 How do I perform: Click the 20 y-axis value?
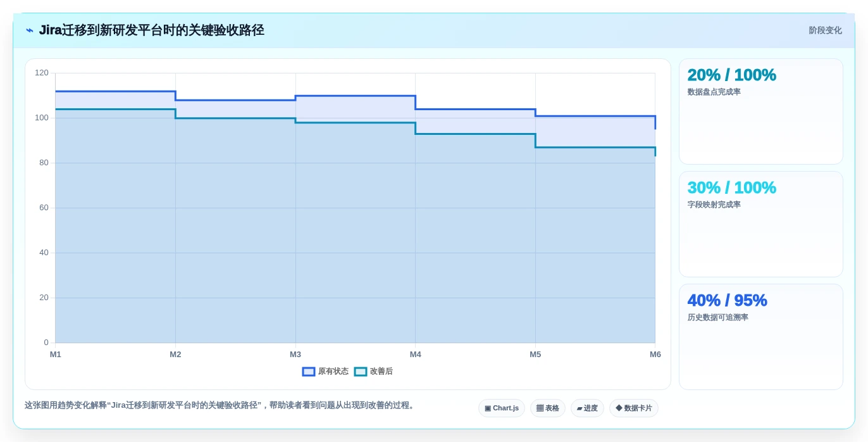click(x=44, y=298)
